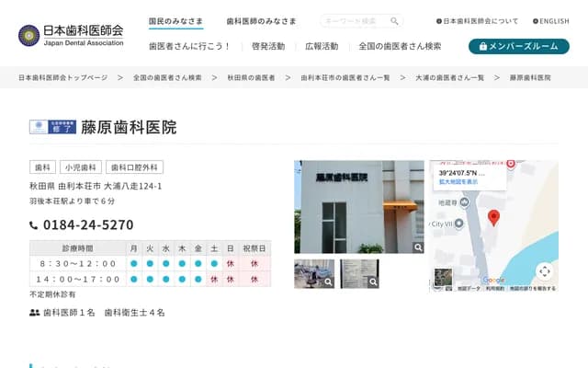Open 歯医者さんに行こう！ menu
The image size is (588, 368).
coord(189,46)
